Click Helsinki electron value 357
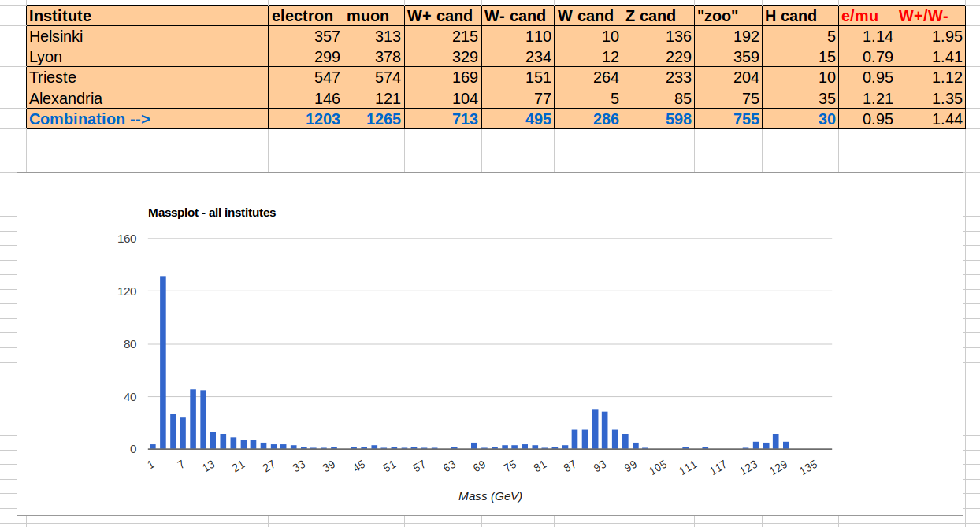Viewport: 980px width, 527px height. (306, 36)
